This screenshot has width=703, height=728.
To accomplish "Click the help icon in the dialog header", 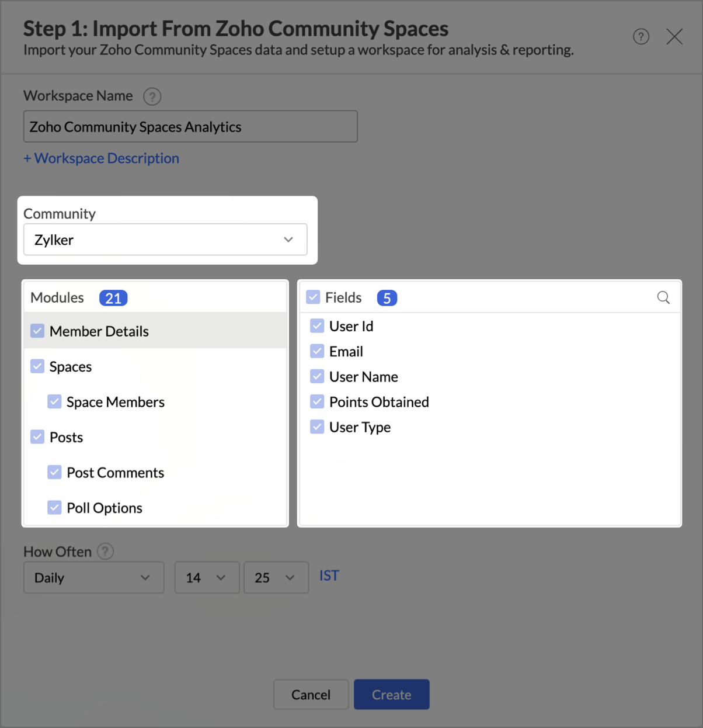I will coord(641,37).
